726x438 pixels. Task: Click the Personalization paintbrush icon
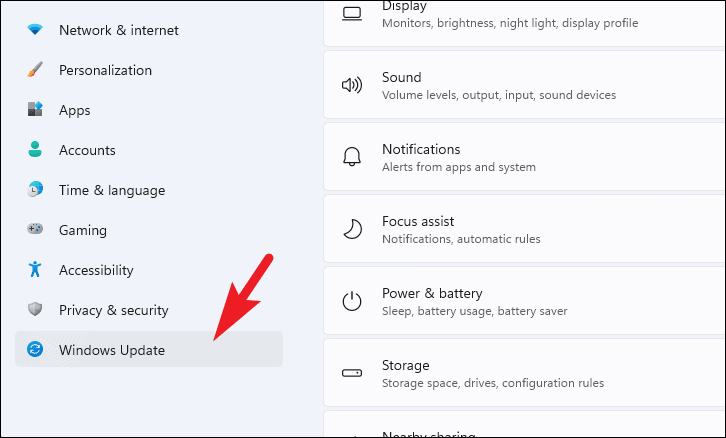click(x=35, y=69)
